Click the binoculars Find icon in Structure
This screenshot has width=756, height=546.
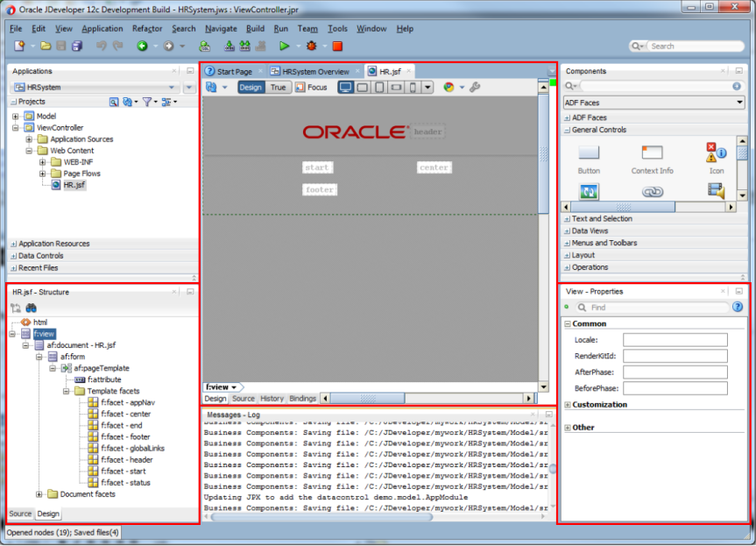pos(32,308)
